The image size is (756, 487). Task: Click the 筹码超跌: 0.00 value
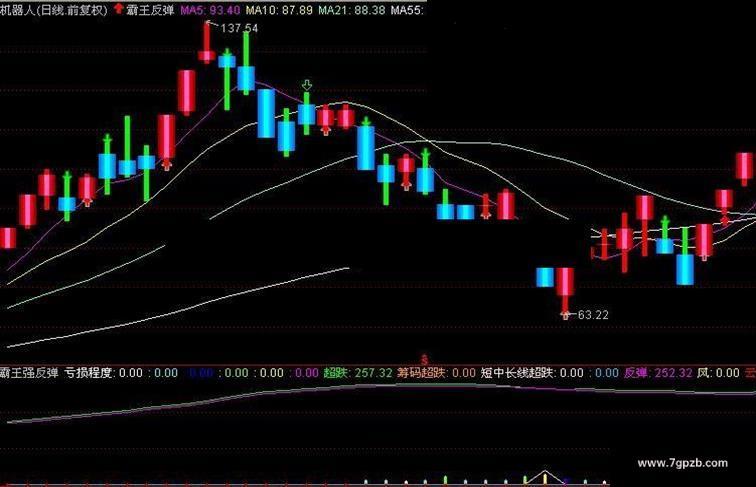coord(436,373)
